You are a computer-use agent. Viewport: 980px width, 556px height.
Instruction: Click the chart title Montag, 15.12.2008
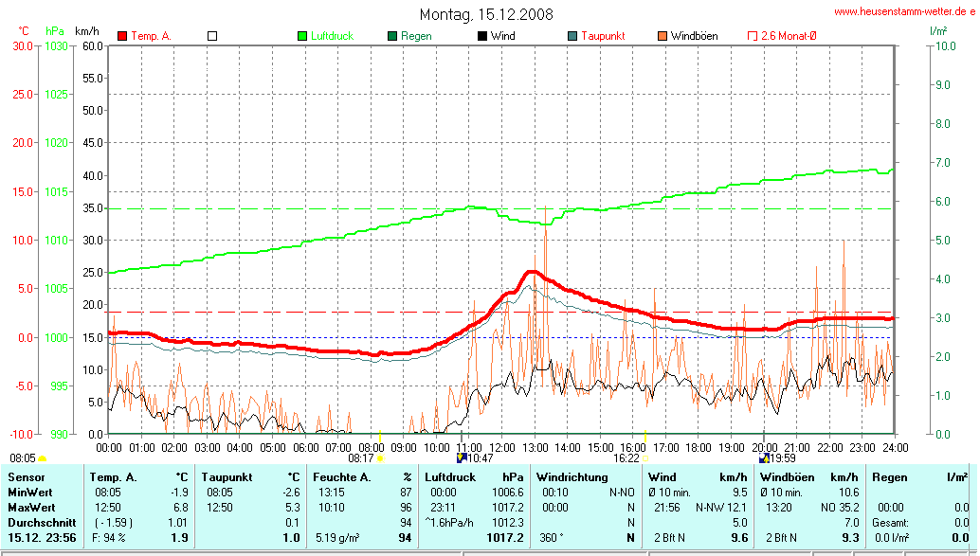487,14
